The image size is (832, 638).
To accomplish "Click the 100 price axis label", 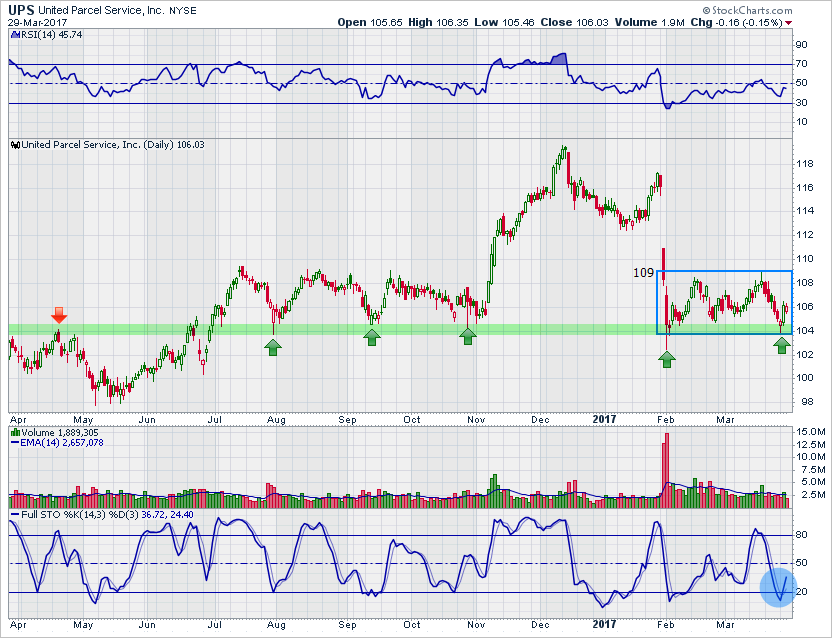I will point(804,378).
